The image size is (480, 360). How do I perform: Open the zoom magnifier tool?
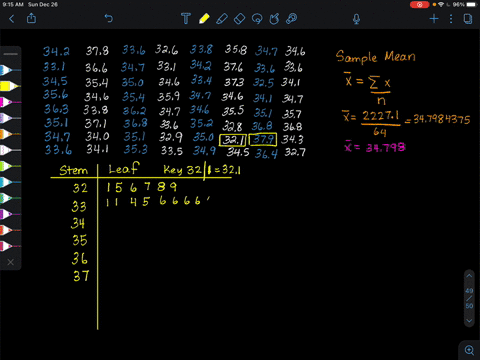[x=469, y=350]
